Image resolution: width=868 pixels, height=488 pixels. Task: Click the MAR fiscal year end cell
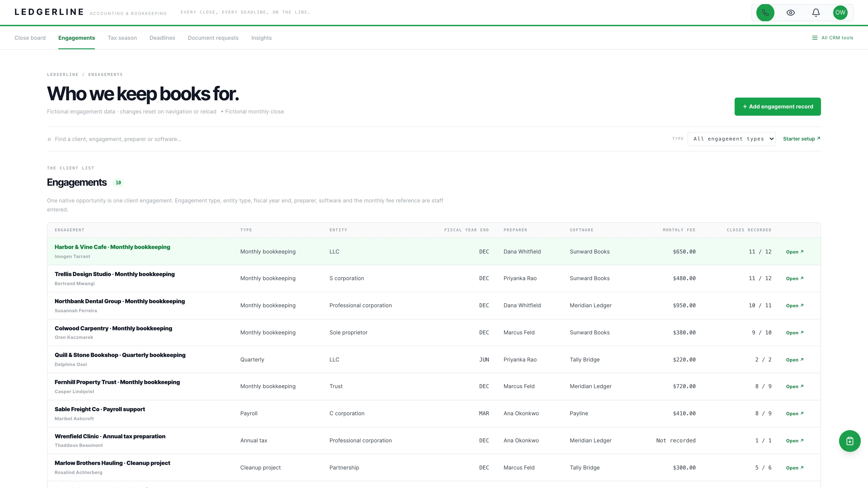click(484, 414)
